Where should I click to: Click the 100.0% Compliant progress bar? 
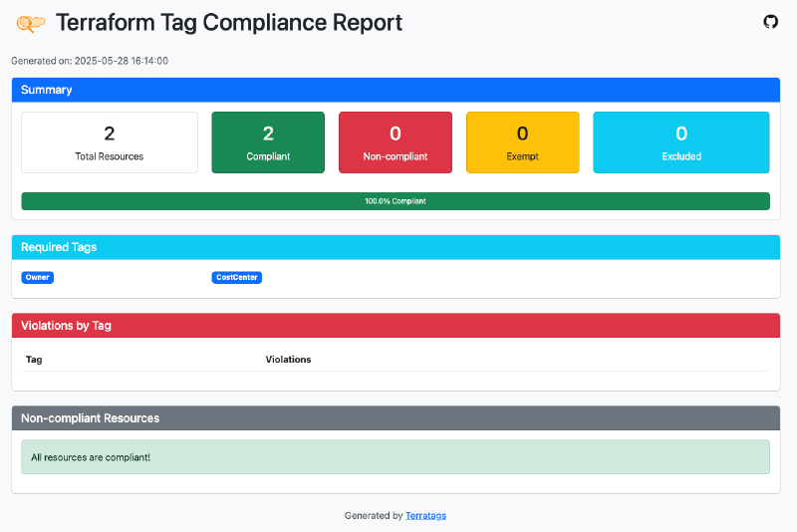[396, 201]
